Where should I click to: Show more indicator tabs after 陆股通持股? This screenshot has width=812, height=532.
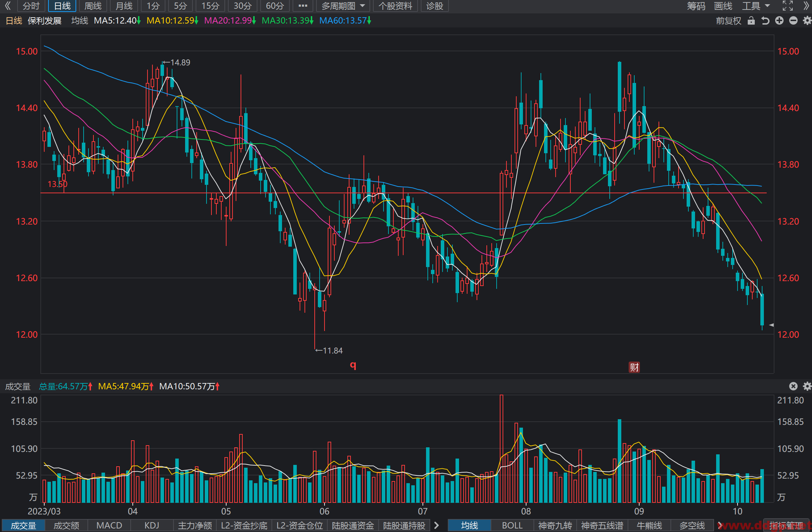click(437, 525)
